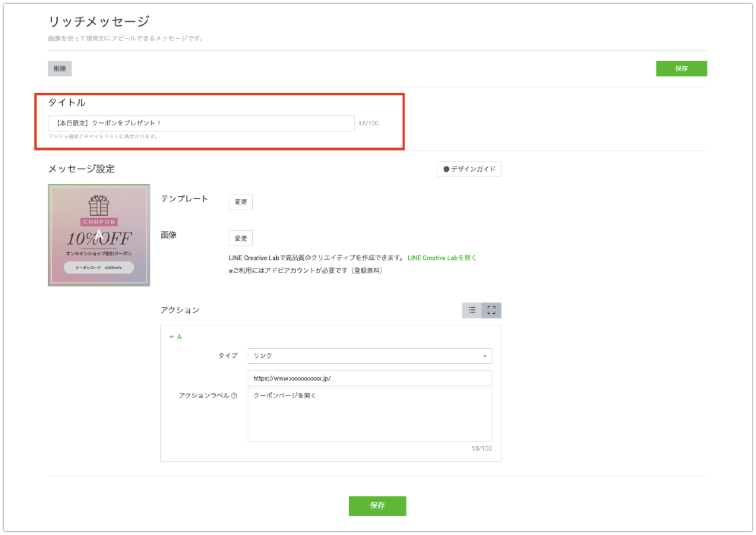
Task: Open the デザインガイド button
Action: click(469, 169)
